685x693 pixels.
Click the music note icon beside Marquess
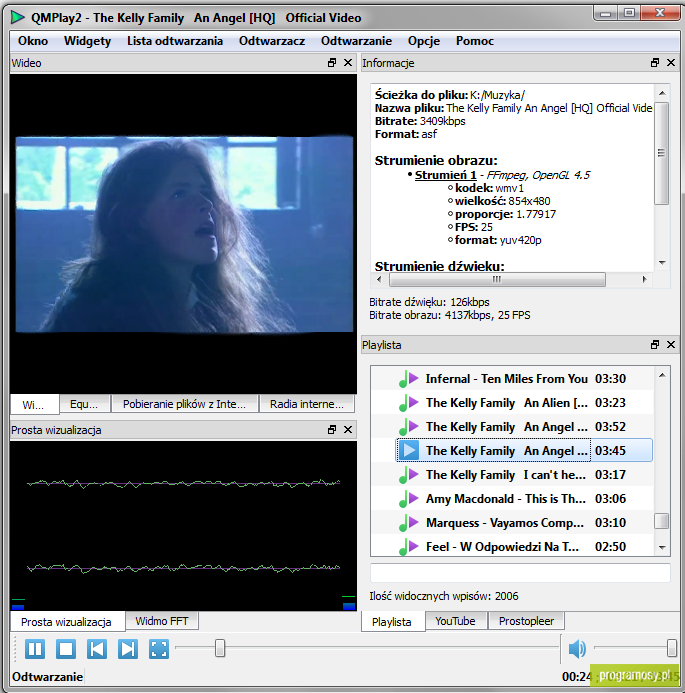[x=409, y=522]
